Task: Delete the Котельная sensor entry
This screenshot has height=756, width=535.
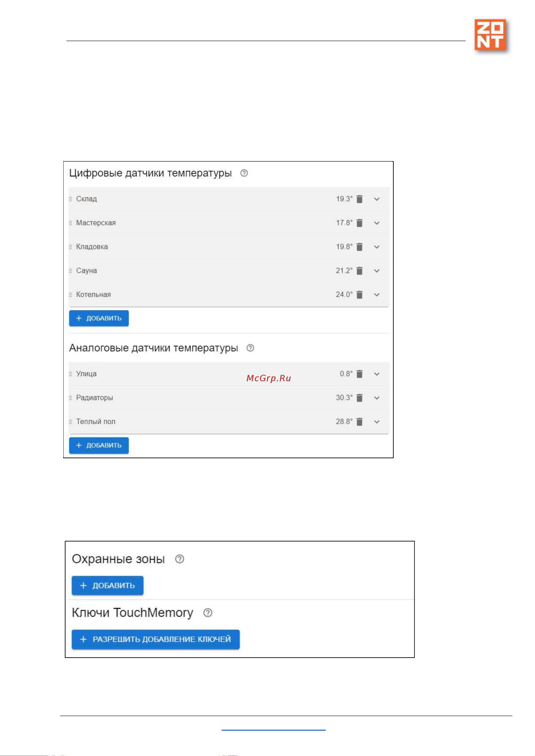Action: click(359, 295)
